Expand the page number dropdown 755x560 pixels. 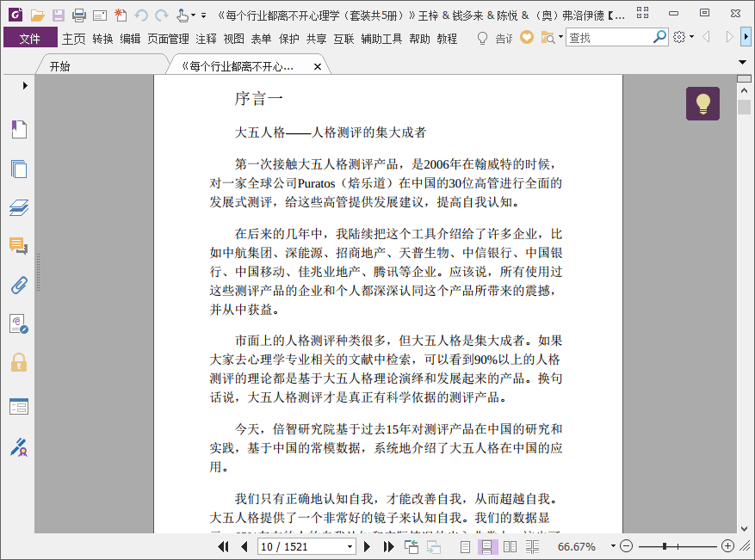coord(350,546)
